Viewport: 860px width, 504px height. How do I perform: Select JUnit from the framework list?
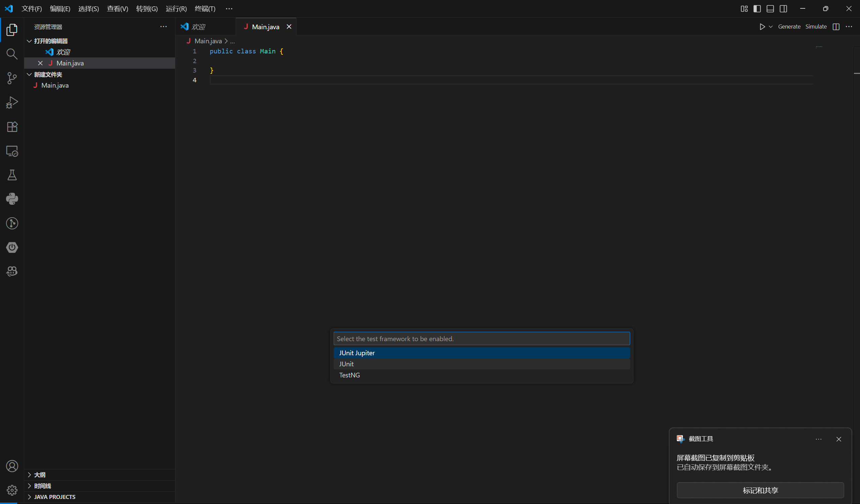click(346, 364)
